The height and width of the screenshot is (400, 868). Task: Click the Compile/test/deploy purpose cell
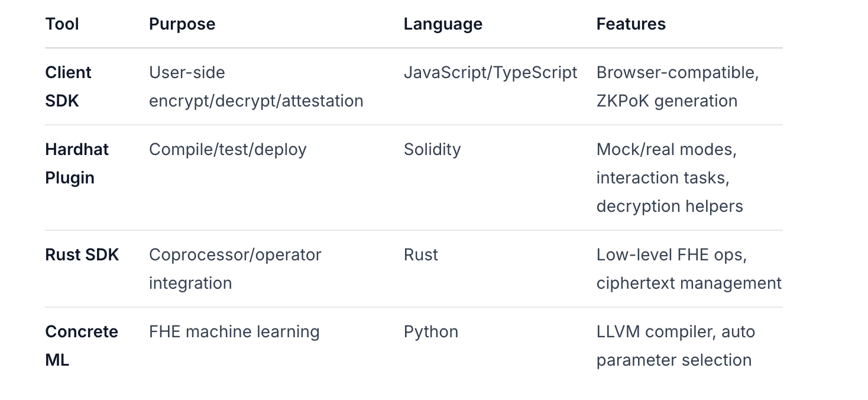228,149
